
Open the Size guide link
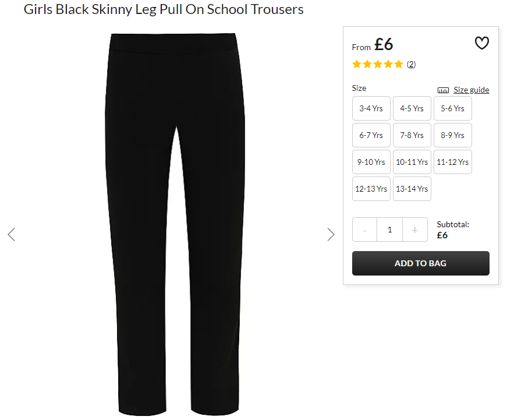pos(471,90)
